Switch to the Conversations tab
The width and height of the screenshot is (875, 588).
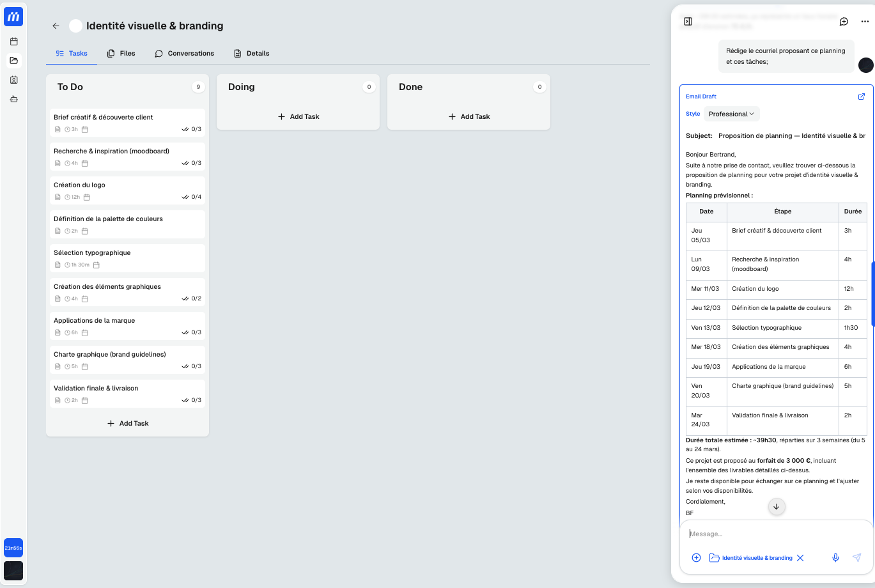point(185,54)
